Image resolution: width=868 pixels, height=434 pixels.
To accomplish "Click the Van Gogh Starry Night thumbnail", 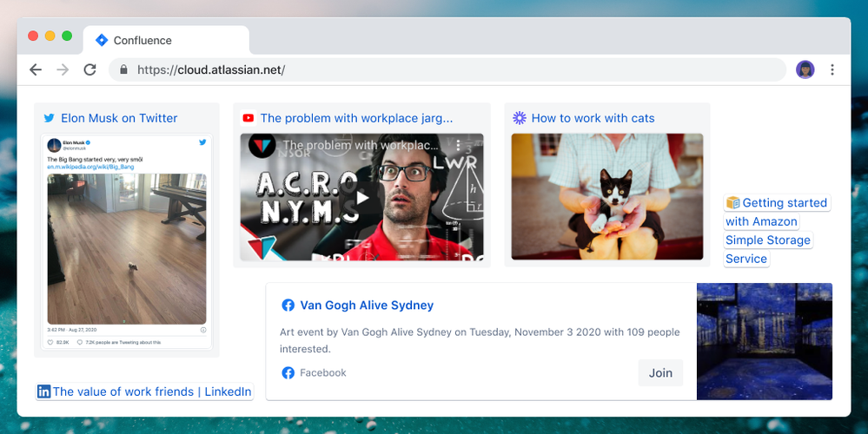I will (x=765, y=341).
